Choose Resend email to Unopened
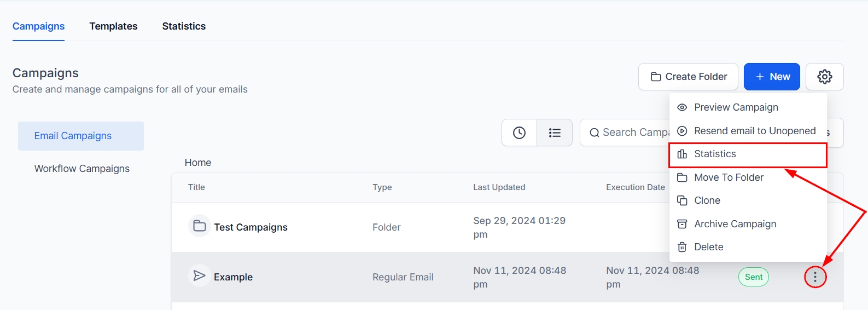 [x=754, y=131]
